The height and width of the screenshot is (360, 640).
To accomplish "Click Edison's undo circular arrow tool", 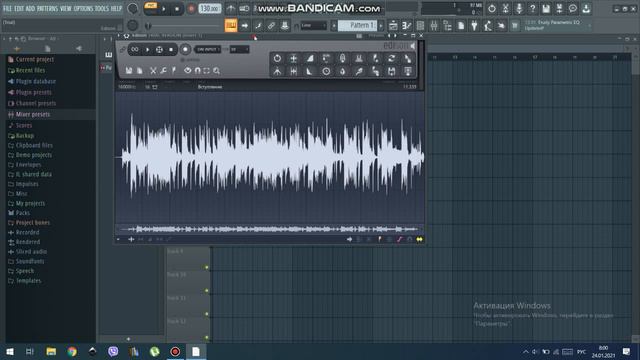I will click(x=277, y=58).
